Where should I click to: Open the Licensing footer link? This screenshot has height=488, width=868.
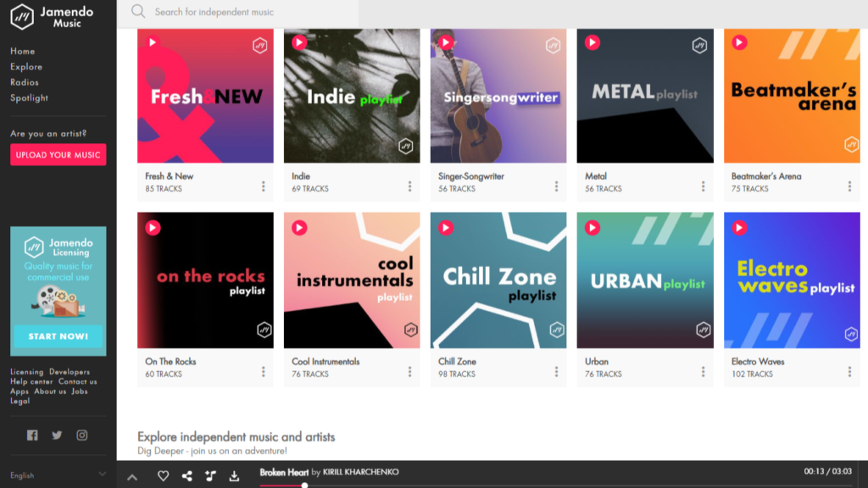coord(26,372)
